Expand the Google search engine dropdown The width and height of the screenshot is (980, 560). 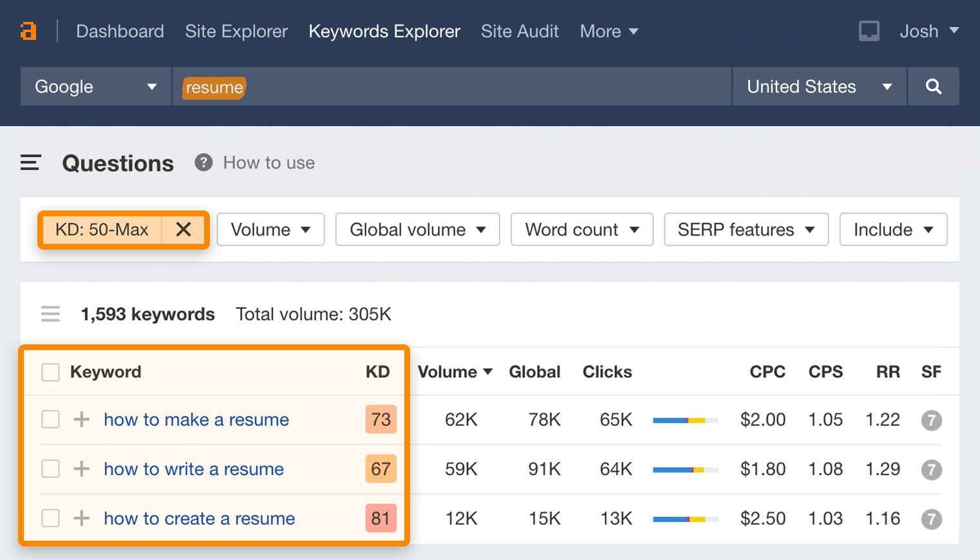95,86
